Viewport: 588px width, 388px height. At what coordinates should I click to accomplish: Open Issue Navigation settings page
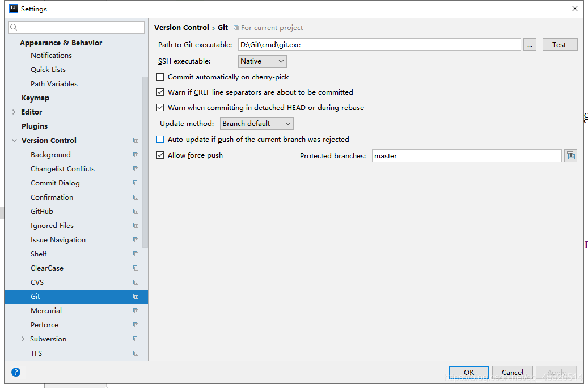(x=58, y=240)
